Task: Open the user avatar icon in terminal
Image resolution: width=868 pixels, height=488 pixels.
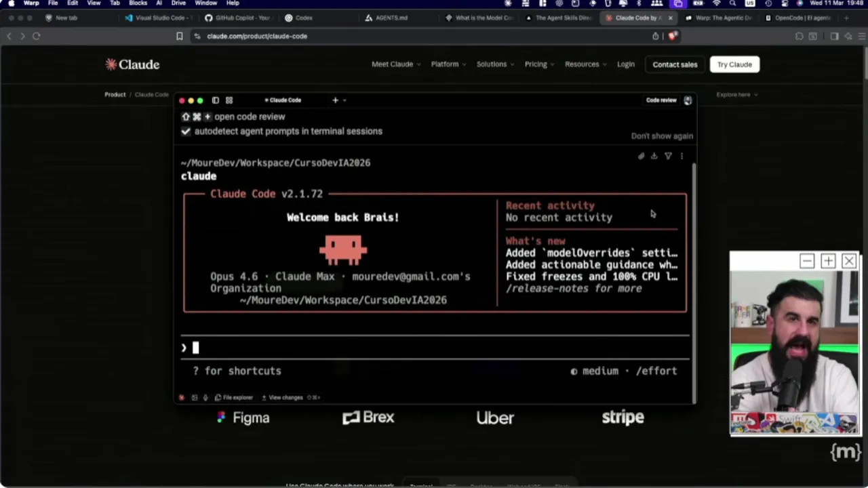Action: point(688,100)
